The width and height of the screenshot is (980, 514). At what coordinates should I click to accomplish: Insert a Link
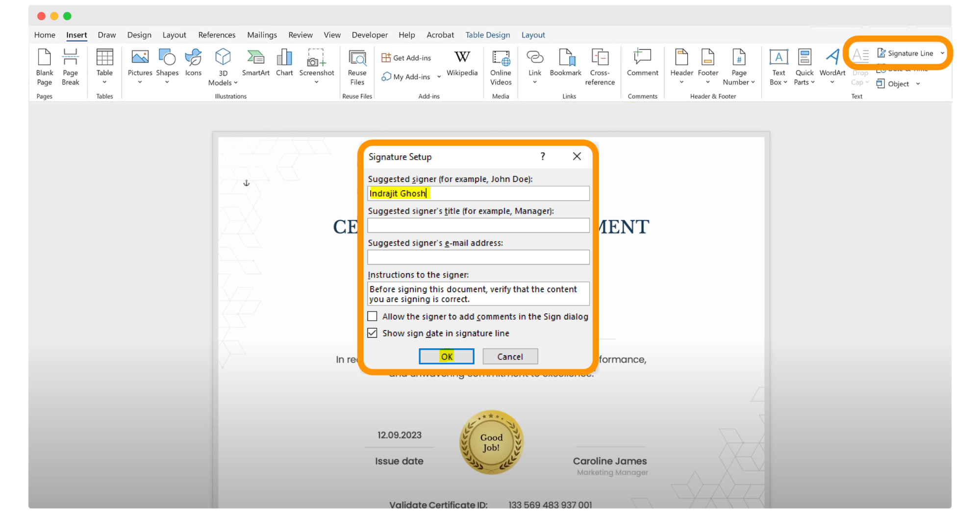[535, 67]
